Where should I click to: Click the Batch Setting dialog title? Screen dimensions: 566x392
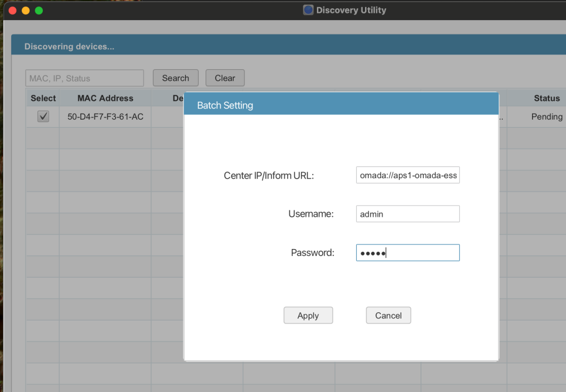pos(225,105)
